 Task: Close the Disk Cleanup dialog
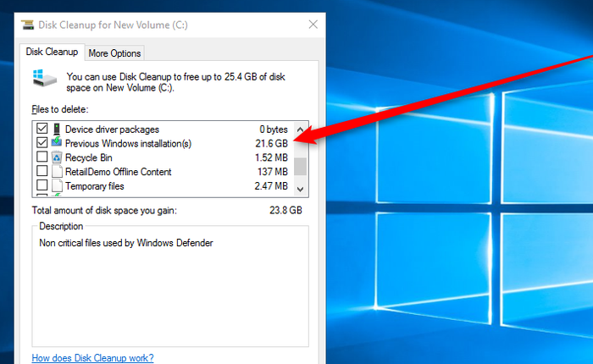pos(313,25)
